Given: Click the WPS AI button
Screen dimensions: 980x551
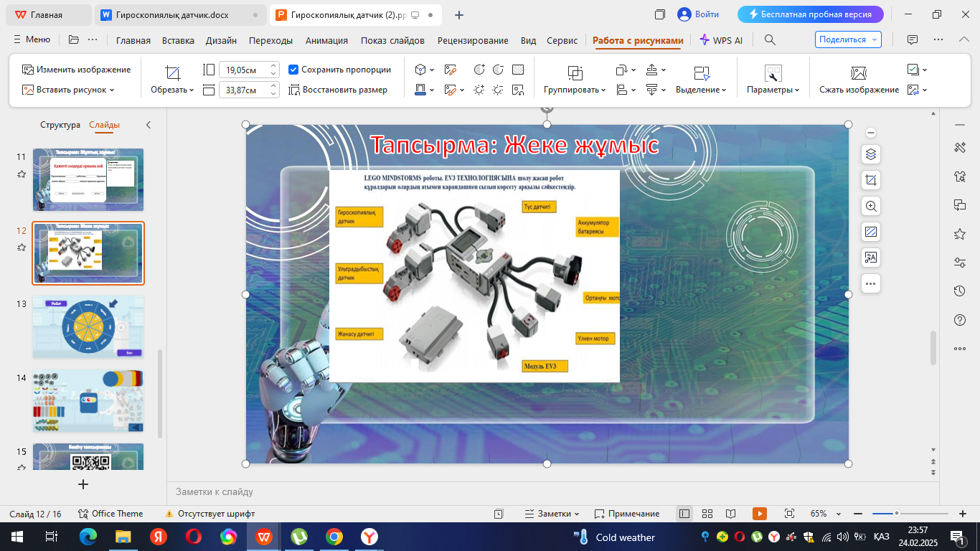Looking at the screenshot, I should (x=721, y=40).
